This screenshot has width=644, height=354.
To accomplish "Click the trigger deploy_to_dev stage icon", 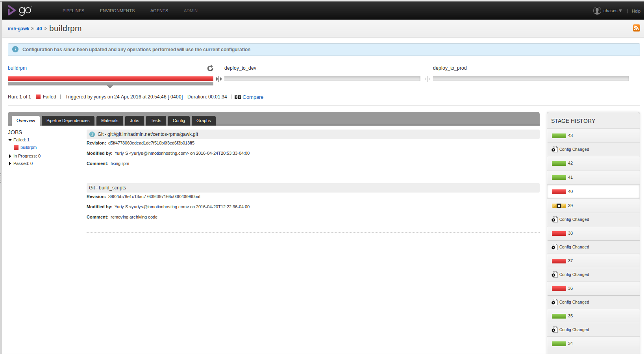I will 219,79.
